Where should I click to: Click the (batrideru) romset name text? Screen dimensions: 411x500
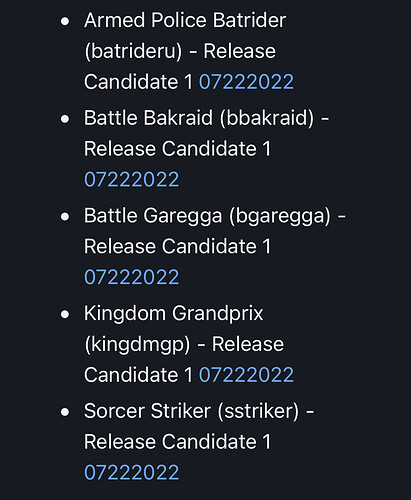click(133, 52)
